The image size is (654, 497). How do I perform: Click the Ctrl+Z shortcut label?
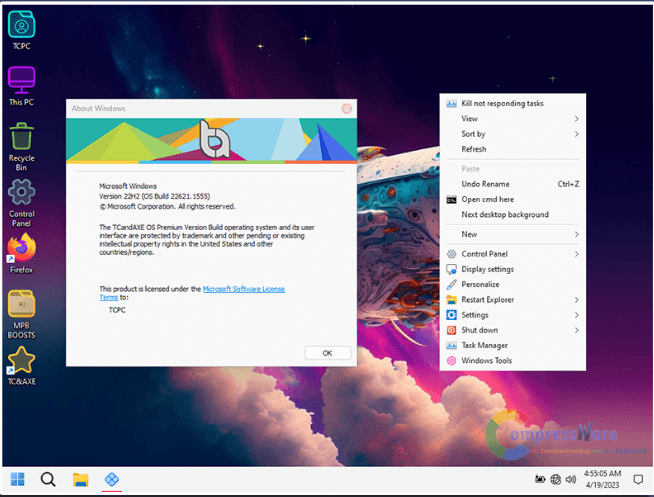(x=568, y=184)
